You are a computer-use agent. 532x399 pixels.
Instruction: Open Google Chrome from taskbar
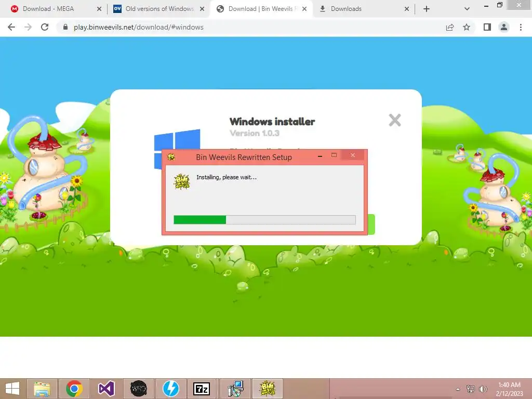coord(74,389)
